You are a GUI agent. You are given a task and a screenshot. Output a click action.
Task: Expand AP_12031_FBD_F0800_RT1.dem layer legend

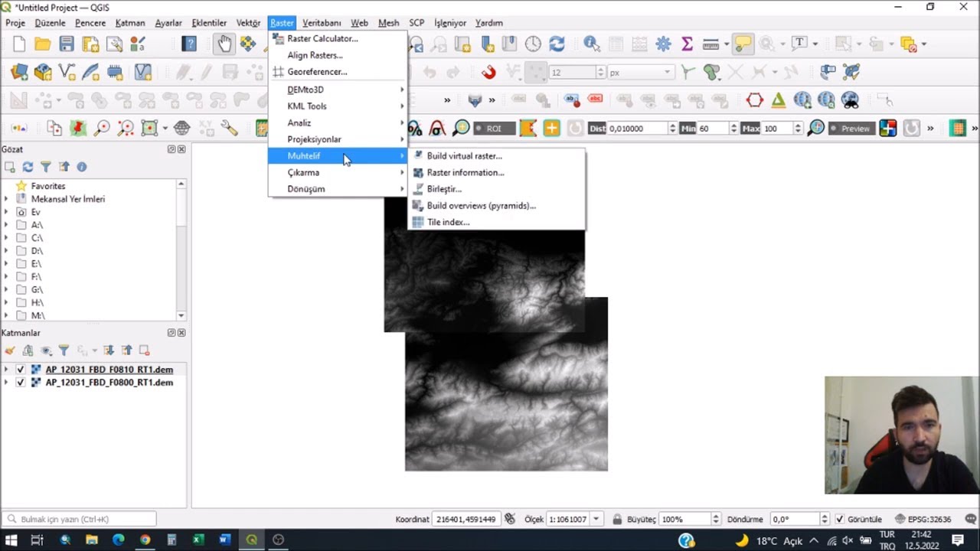click(6, 383)
